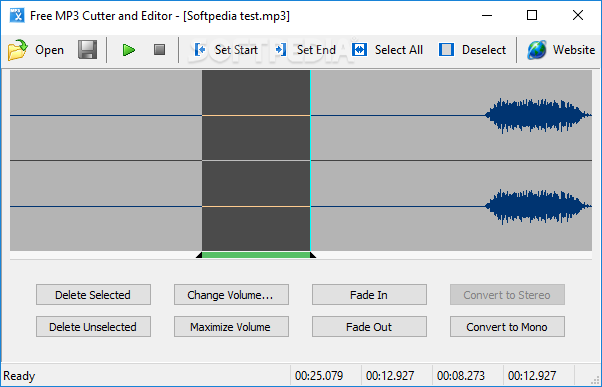Viewport: 602px width, 387px height.
Task: Click the lower channel waveform burst
Action: 538,206
